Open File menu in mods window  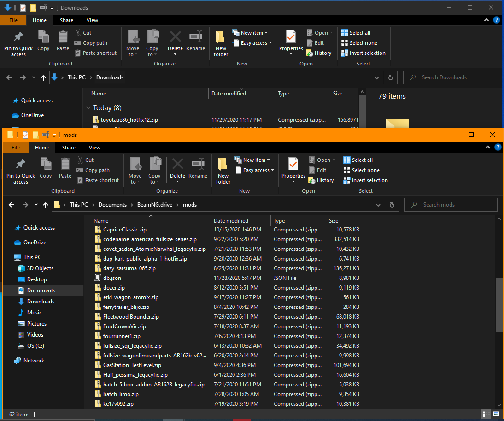pos(15,148)
